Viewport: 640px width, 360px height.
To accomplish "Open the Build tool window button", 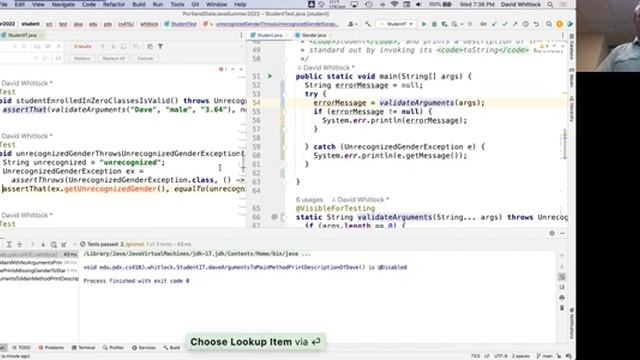I will (x=171, y=347).
